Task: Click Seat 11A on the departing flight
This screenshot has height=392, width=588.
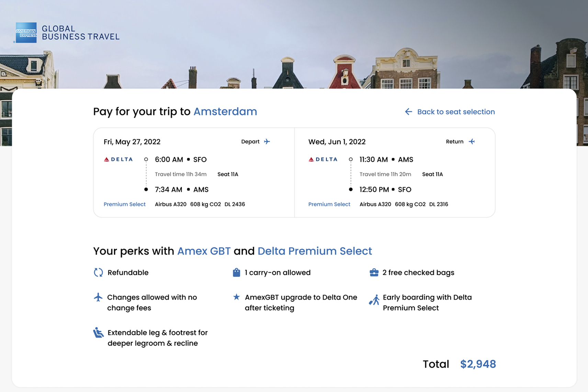Action: [x=228, y=174]
